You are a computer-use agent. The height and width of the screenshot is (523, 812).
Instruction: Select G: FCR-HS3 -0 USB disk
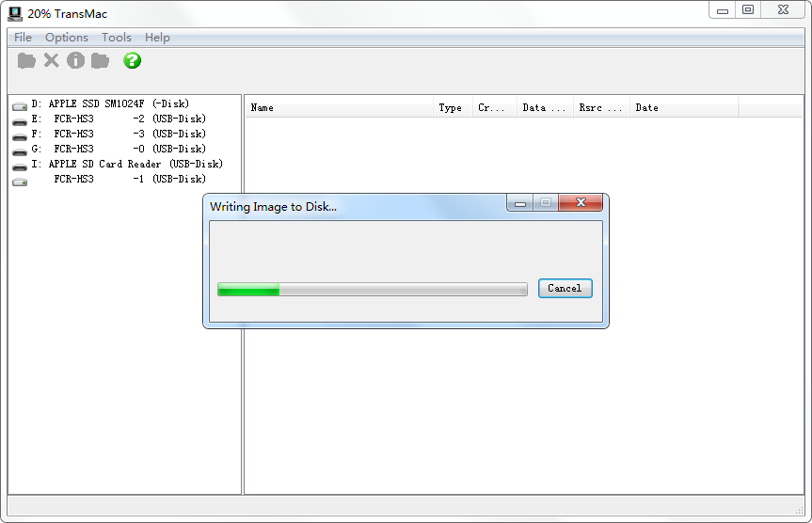coord(119,149)
